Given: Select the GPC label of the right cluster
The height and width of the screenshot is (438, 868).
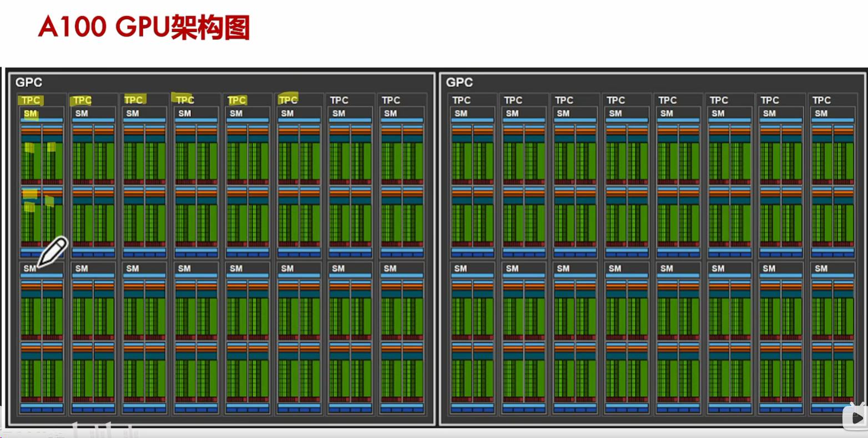Looking at the screenshot, I should (x=460, y=83).
